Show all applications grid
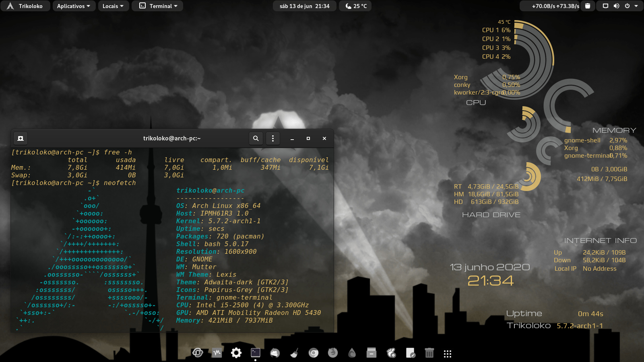The height and width of the screenshot is (362, 644). click(x=448, y=354)
